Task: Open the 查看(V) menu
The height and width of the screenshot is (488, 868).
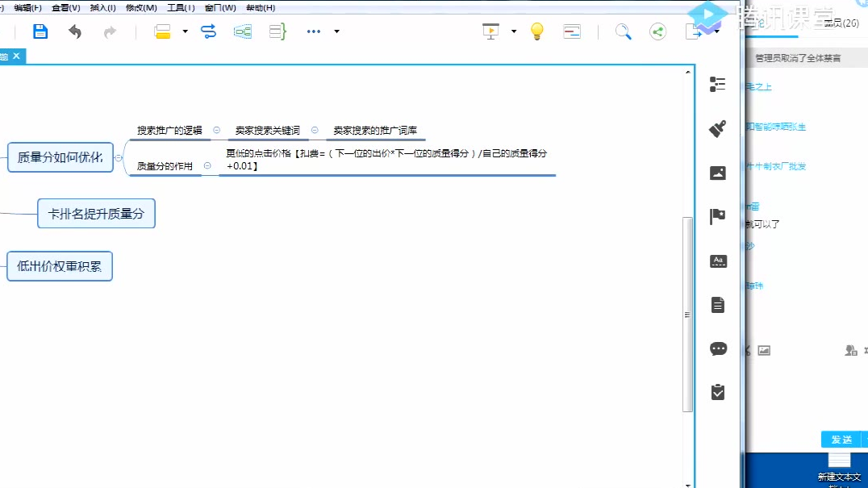Action: 66,8
